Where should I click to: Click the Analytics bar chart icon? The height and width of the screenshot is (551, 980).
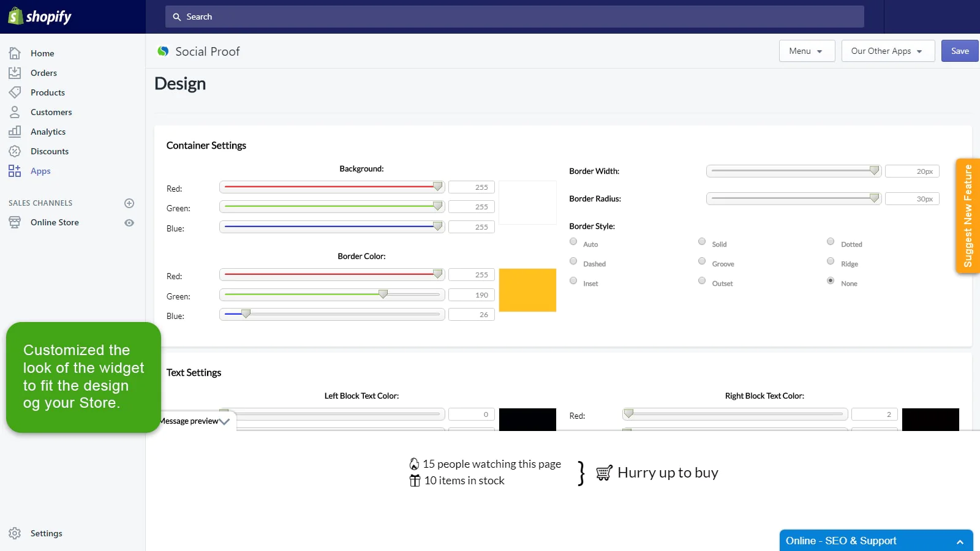[15, 132]
